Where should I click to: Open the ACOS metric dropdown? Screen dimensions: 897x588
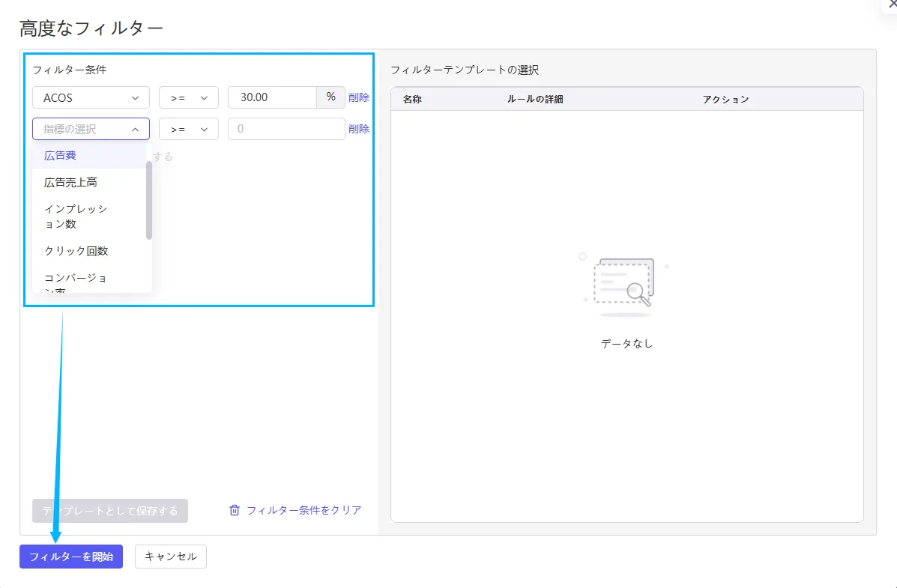(91, 97)
